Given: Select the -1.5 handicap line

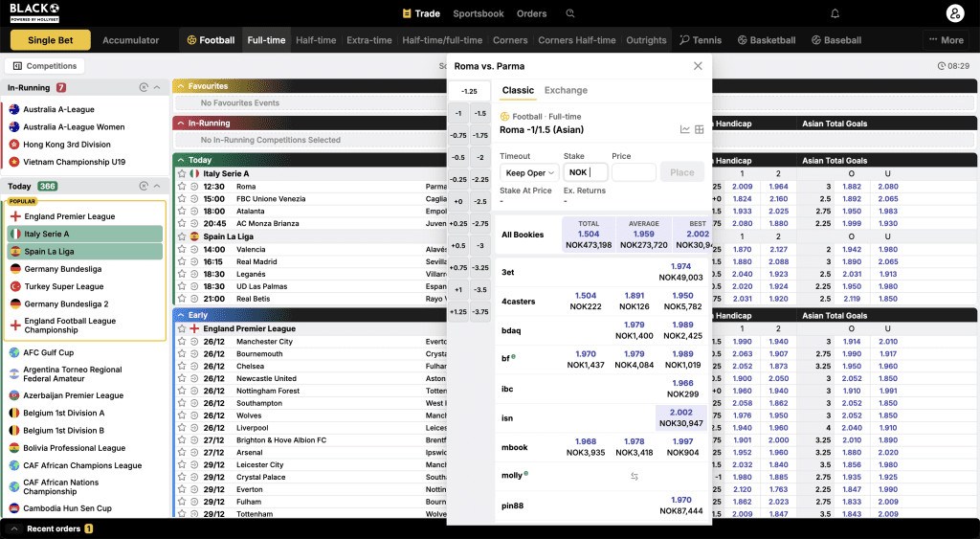Looking at the screenshot, I should coord(480,113).
